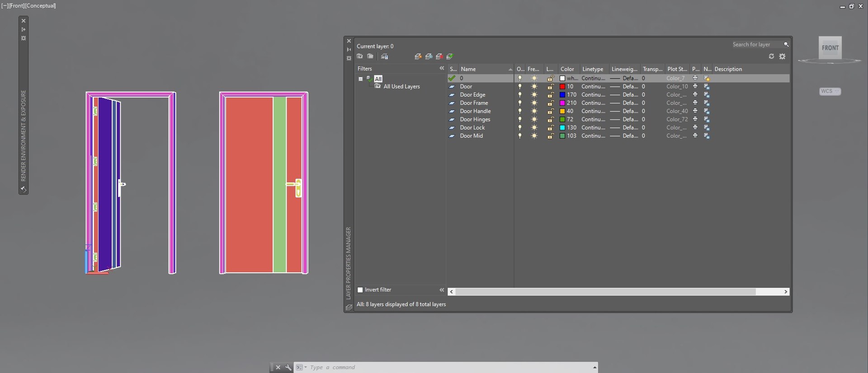Click the Search for layer field
This screenshot has height=373, width=868.
click(757, 44)
